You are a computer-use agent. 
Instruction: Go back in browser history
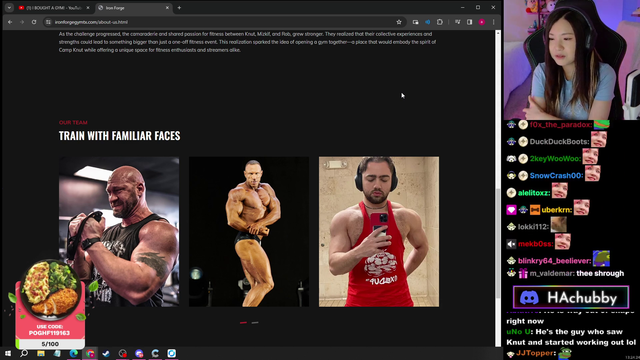tap(10, 22)
